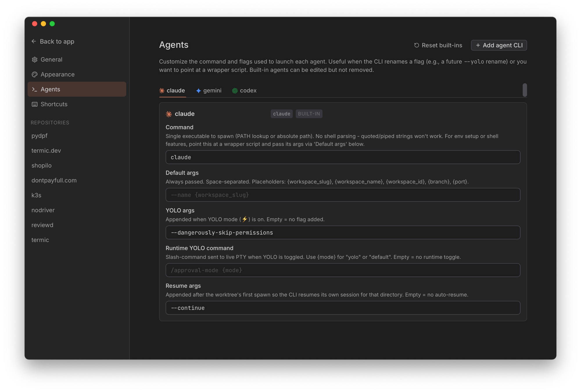
Task: Select the Agents sidebar item
Action: (77, 89)
